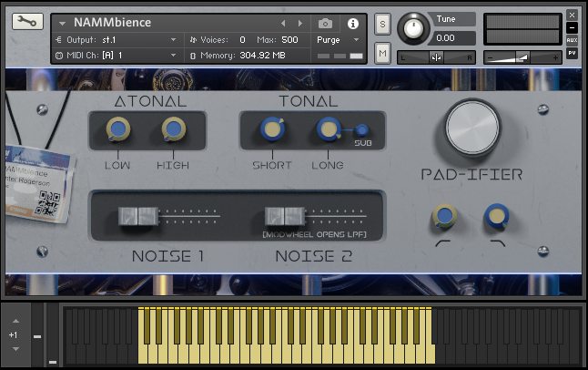This screenshot has height=370, width=588.
Task: Click the NAMMbience instrument name
Action: [x=112, y=23]
